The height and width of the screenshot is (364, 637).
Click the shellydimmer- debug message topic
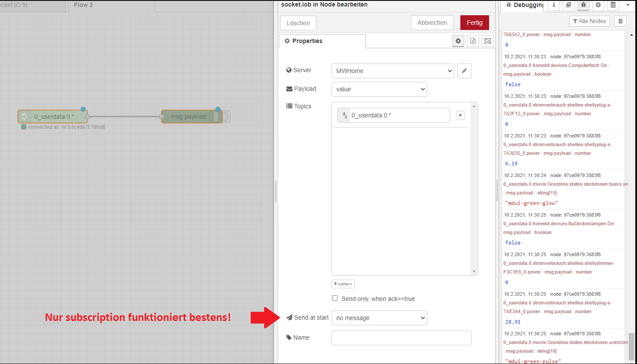click(x=559, y=264)
